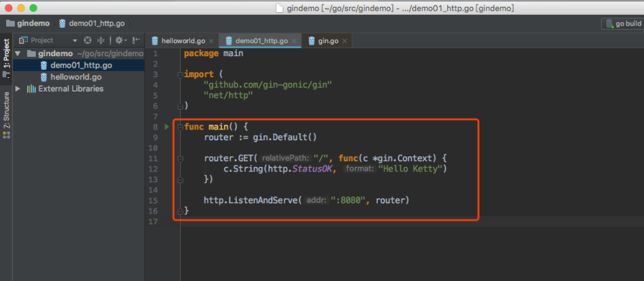This screenshot has height=281, width=644.
Task: Open the Project view type dropdown
Action: [x=74, y=40]
